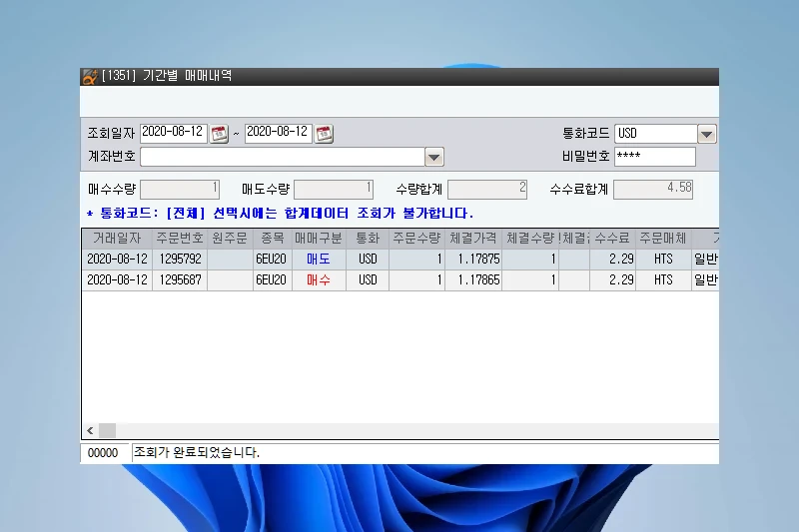
Task: Expand the 통화코드 USD dropdown
Action: [706, 134]
